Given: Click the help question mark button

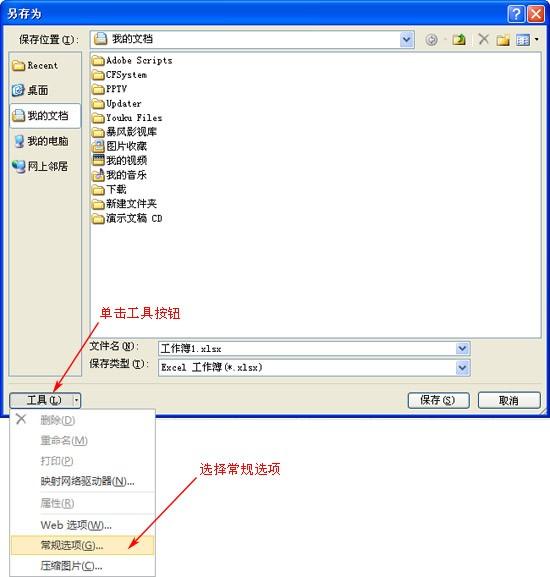Looking at the screenshot, I should [x=516, y=14].
